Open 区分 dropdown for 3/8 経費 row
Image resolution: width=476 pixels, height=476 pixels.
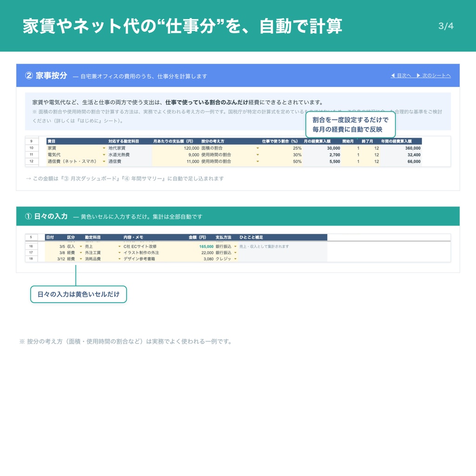pyautogui.click(x=81, y=252)
